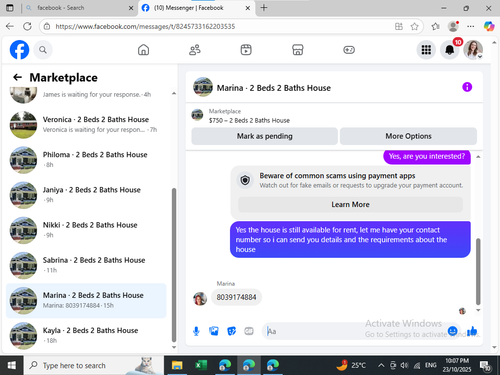Open the notifications bell icon
Image resolution: width=500 pixels, height=375 pixels.
(449, 50)
